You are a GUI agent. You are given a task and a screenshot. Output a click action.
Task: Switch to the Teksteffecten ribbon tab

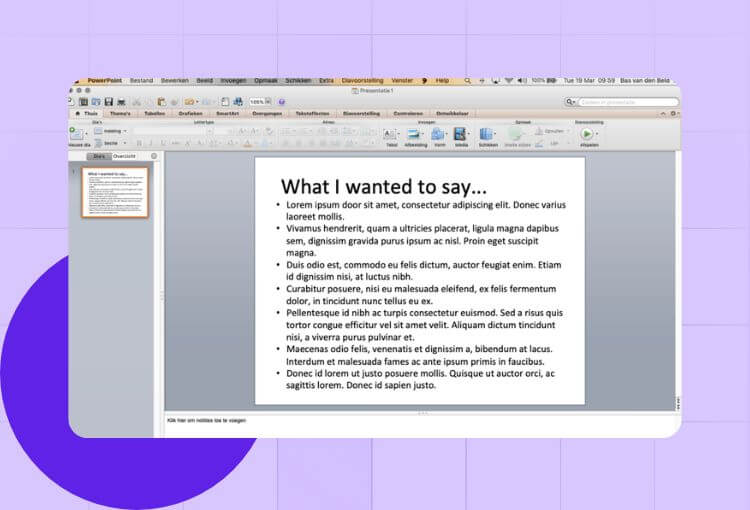click(312, 113)
